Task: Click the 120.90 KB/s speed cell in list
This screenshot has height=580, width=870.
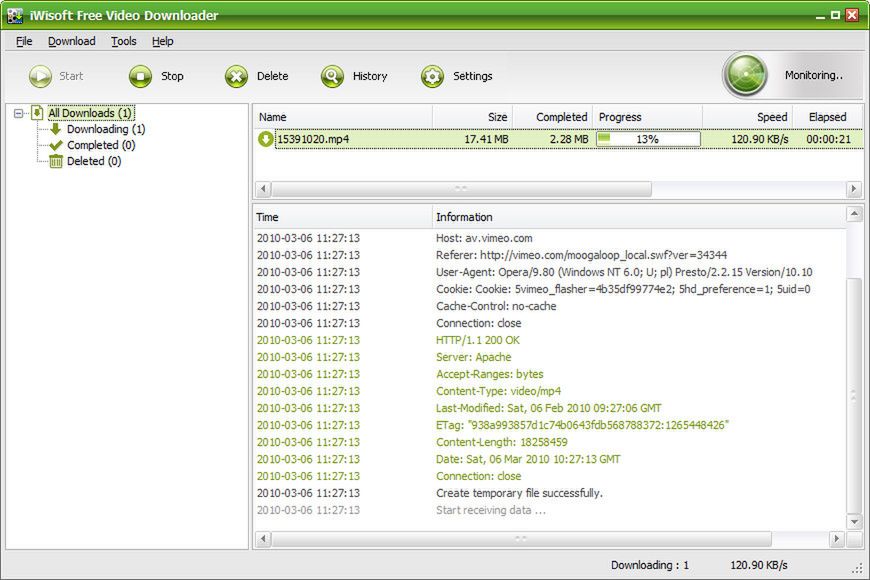Action: pos(760,139)
